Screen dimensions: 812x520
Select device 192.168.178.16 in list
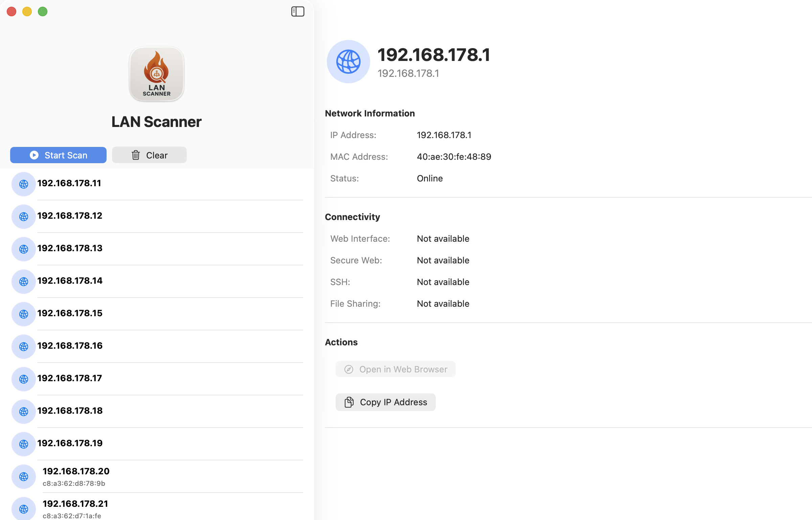70,346
